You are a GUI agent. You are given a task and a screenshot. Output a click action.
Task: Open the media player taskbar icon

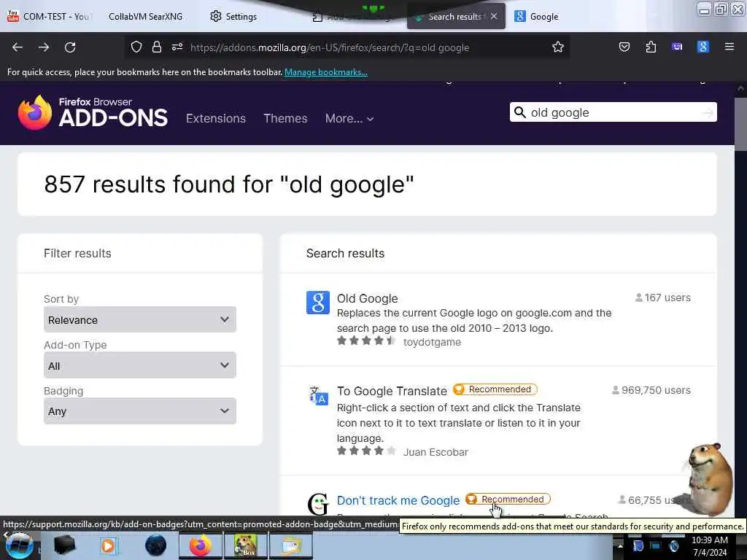tap(109, 545)
